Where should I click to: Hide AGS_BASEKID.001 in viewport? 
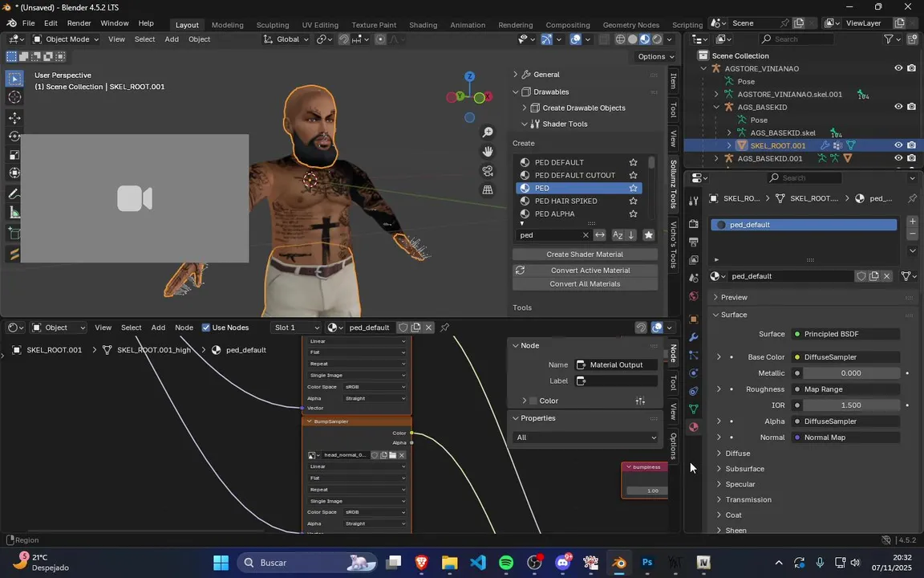pos(898,158)
